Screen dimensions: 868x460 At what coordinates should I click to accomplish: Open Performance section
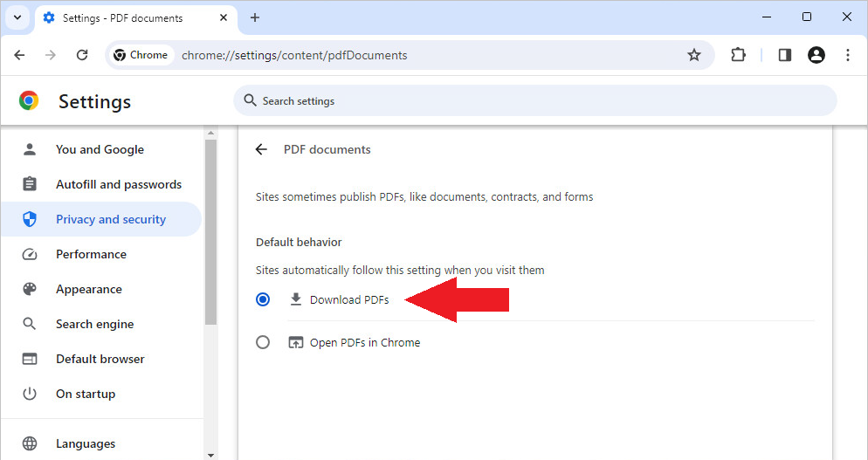(100, 254)
